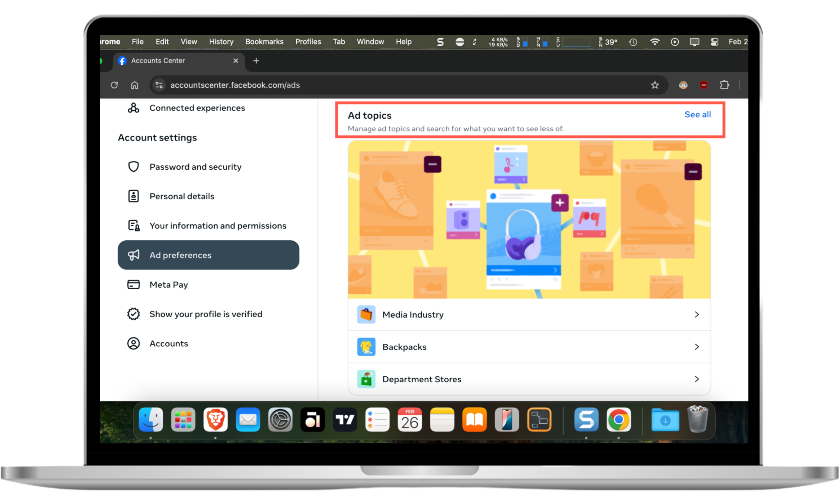Open TradingView app in the dock

(345, 420)
